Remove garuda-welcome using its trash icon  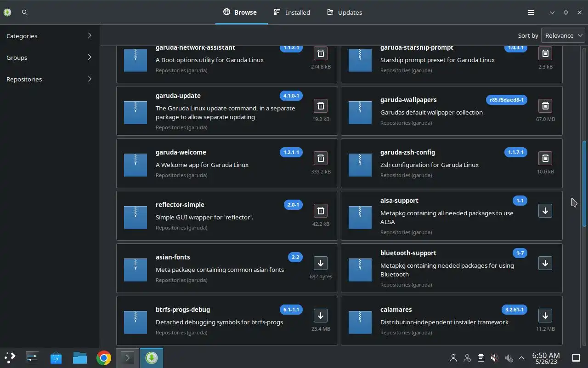pos(321,158)
